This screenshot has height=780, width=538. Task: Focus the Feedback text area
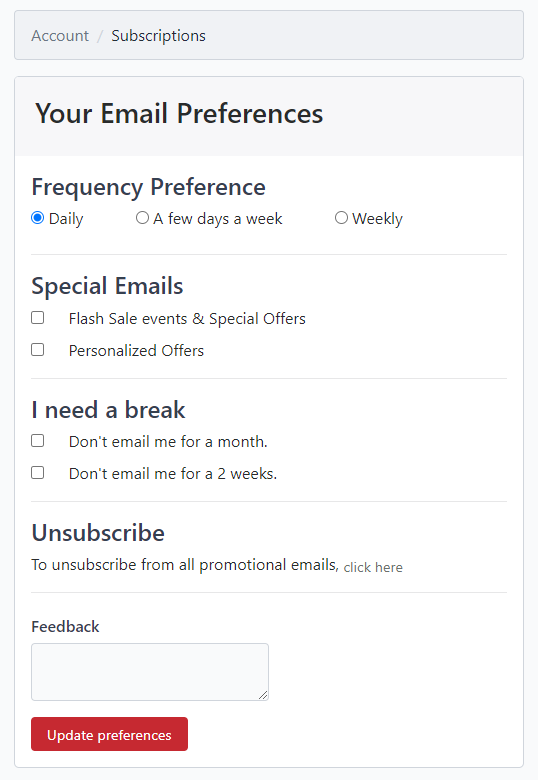click(150, 672)
